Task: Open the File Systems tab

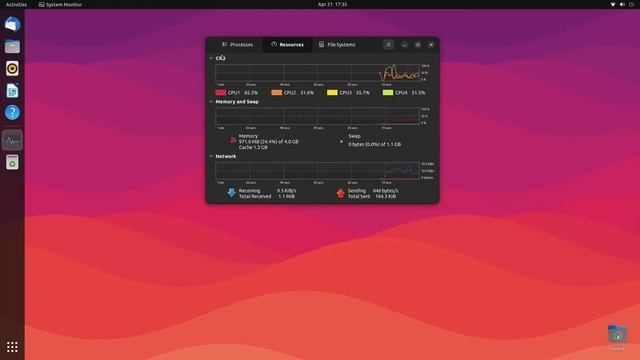Action: click(337, 44)
